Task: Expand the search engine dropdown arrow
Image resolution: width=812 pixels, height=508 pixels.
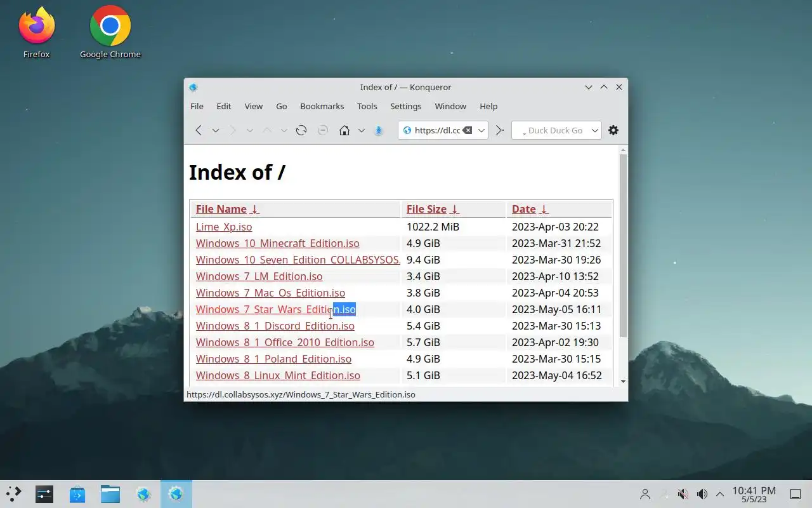Action: coord(595,130)
